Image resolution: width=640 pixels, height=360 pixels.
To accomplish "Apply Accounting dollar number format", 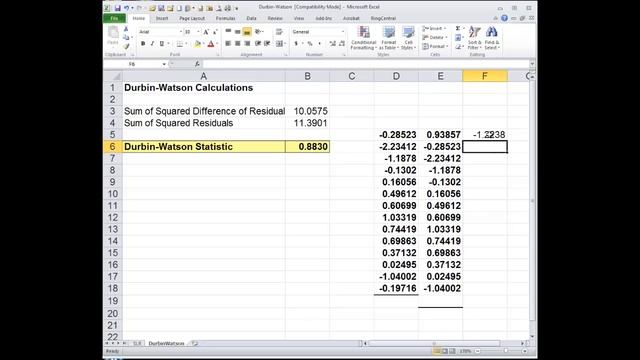I will coord(296,44).
